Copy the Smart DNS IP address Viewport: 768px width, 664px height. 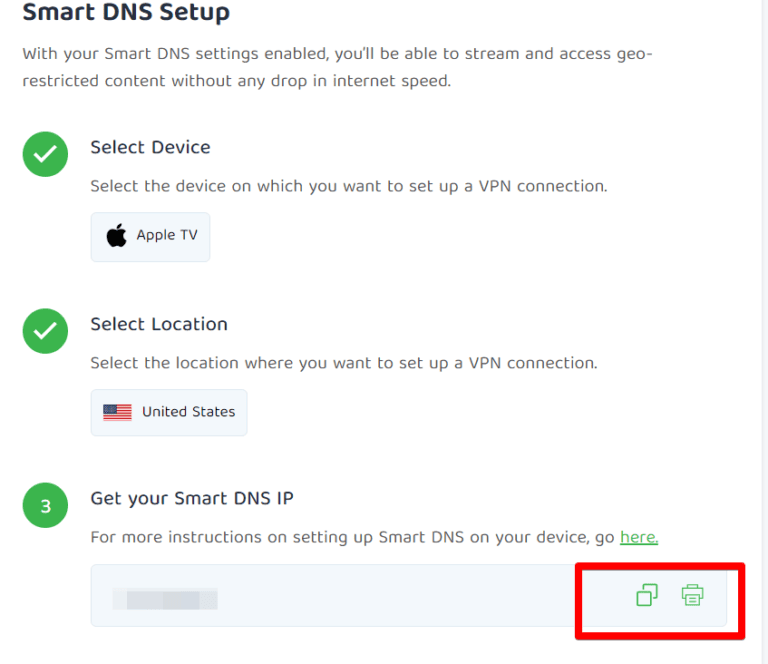coord(647,595)
